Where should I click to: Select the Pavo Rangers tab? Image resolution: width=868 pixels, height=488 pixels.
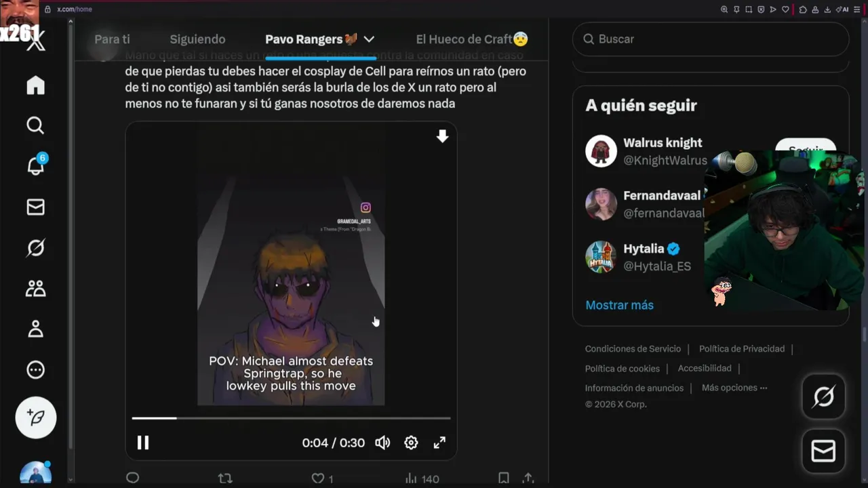pyautogui.click(x=311, y=39)
